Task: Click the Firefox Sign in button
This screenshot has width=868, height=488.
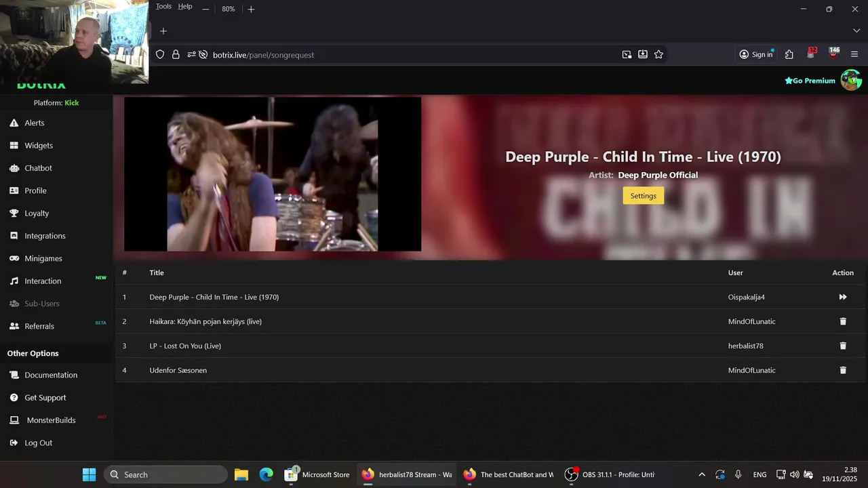Action: (756, 55)
